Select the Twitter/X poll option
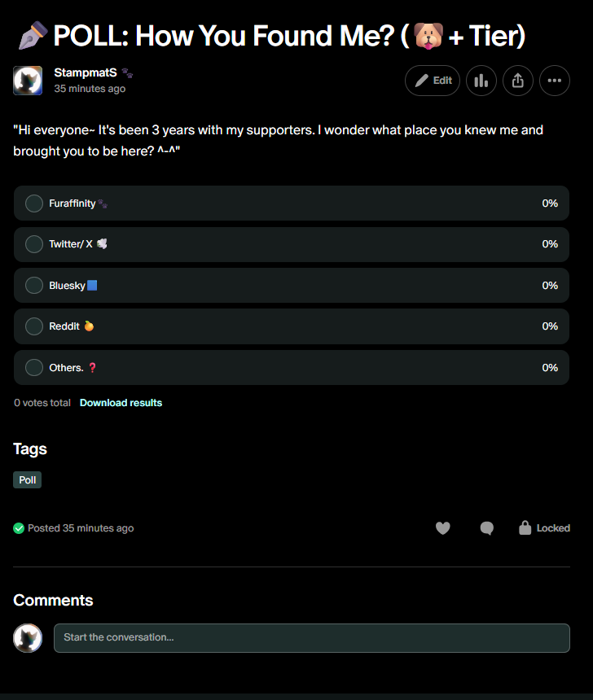Viewport: 593px width, 700px height. tap(34, 244)
